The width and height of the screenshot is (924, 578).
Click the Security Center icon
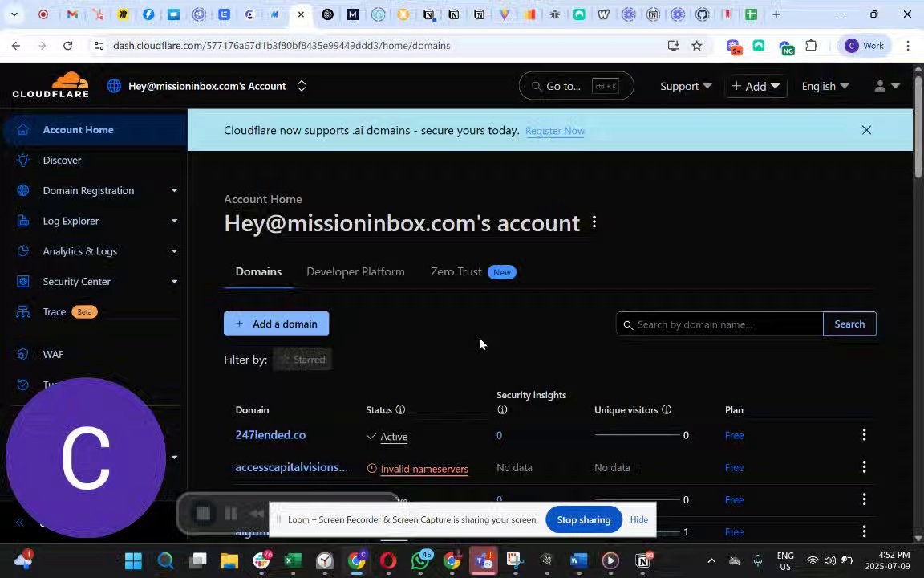pos(23,282)
